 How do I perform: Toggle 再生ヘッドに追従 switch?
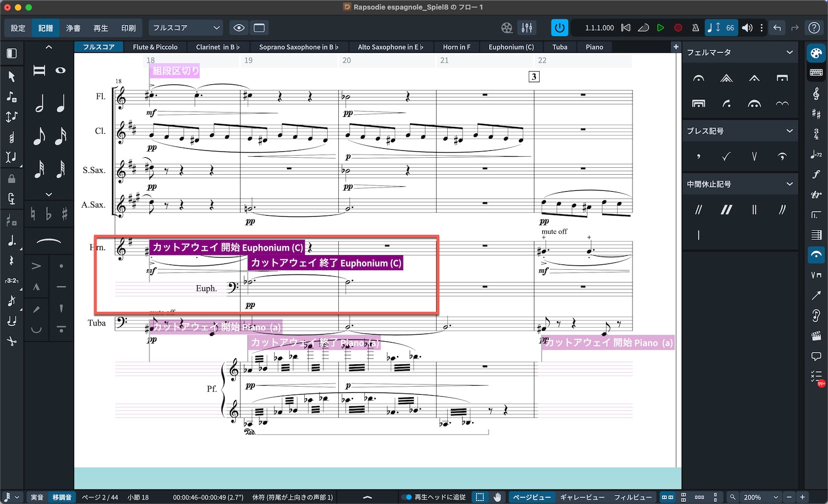[x=406, y=497]
